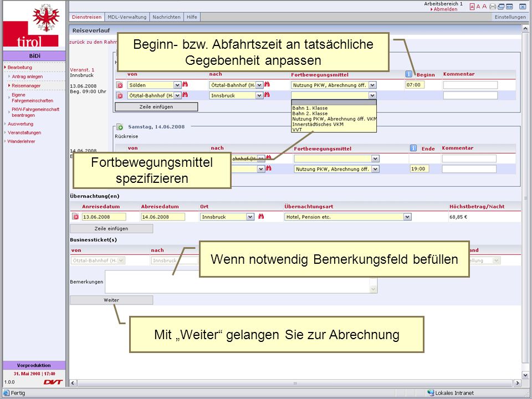Open PKW-Fahrgemeinschaft beantragen link
Image resolution: width=532 pixels, height=399 pixels.
click(35, 112)
